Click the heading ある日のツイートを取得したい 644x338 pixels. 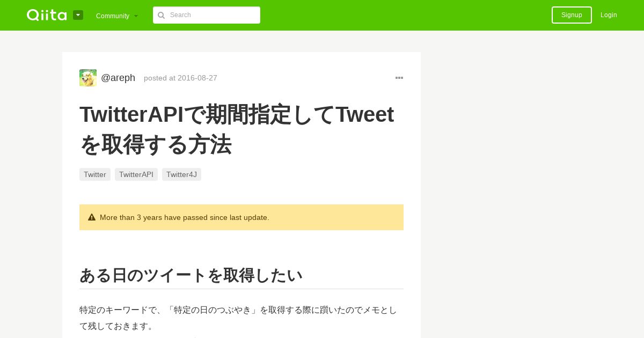click(191, 275)
